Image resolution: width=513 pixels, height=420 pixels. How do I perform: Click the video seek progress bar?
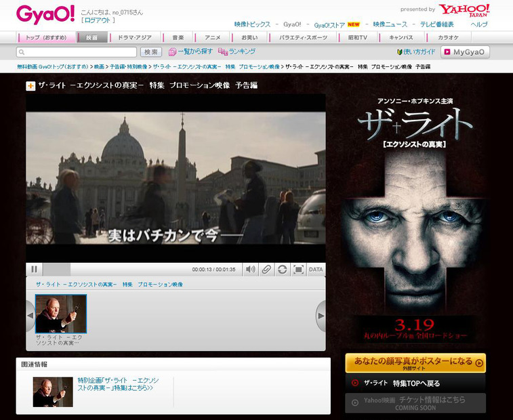[x=116, y=270]
